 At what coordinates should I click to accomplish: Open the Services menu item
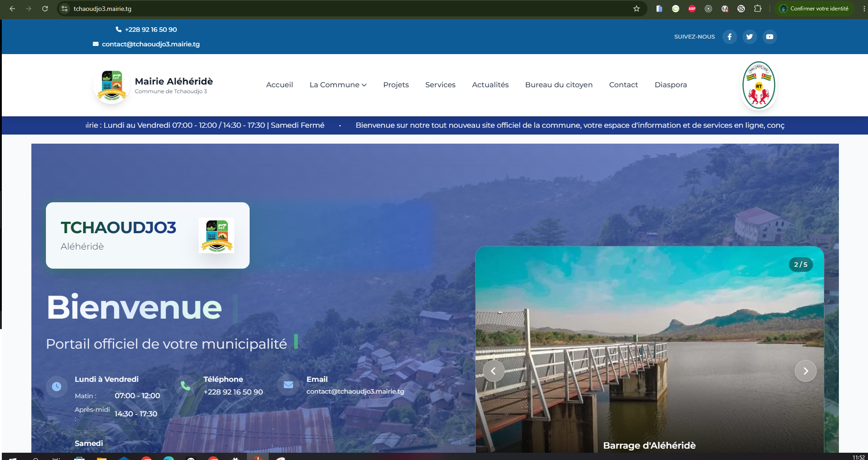[440, 85]
